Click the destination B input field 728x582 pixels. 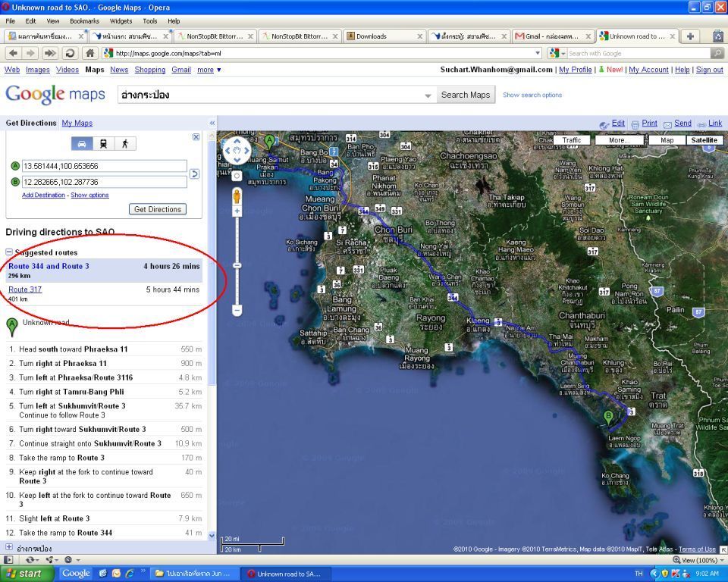105,182
